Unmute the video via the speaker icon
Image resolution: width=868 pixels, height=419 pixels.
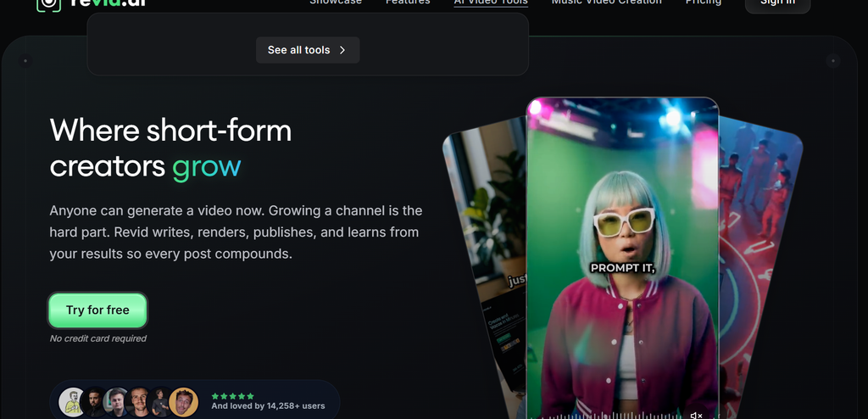point(697,415)
